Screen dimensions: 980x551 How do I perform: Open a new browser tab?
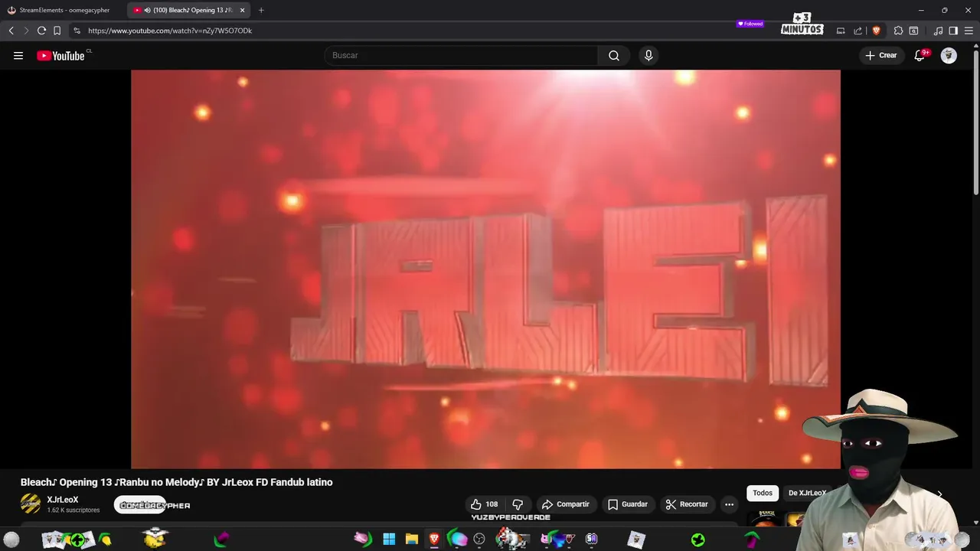point(261,10)
